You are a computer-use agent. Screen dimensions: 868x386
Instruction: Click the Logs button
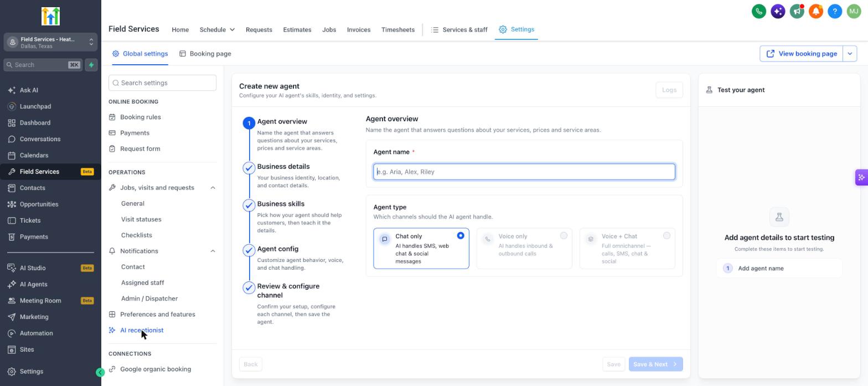pyautogui.click(x=669, y=90)
